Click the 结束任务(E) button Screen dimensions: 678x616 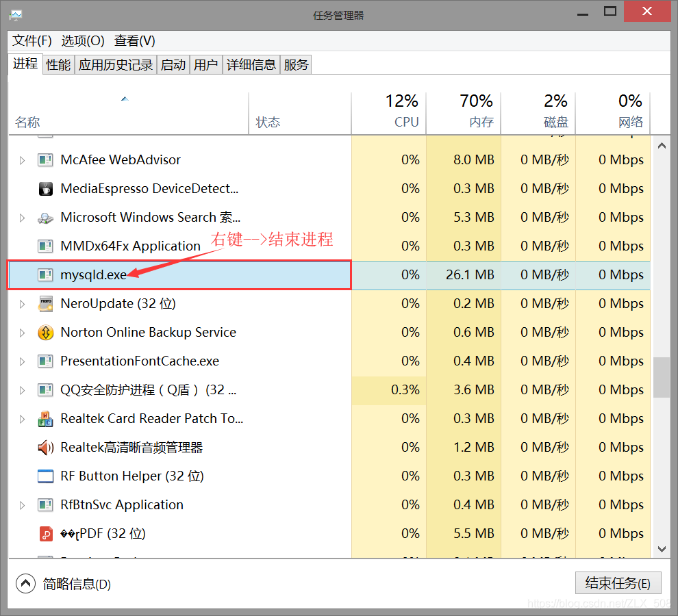click(618, 583)
